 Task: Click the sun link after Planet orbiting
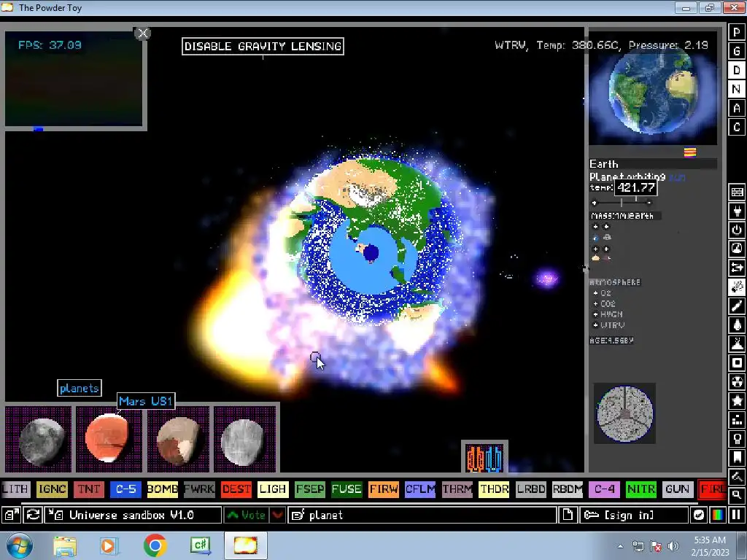pos(677,177)
